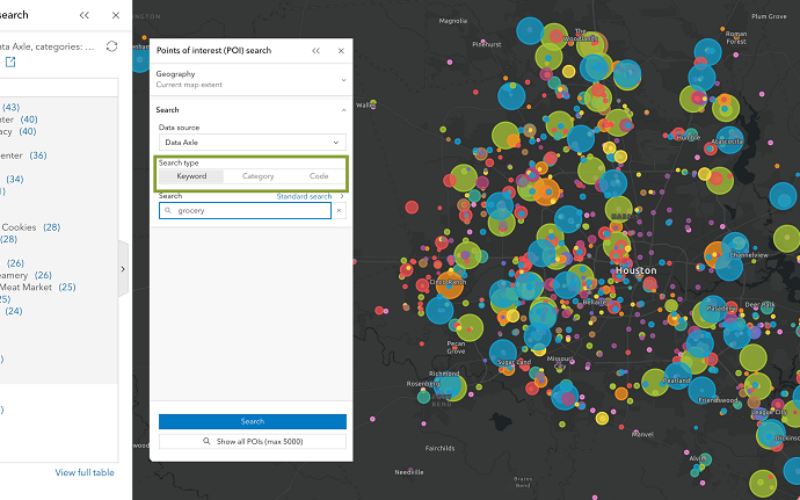Screen dimensions: 800x500
Task: Select Keyword search type
Action: 191,176
